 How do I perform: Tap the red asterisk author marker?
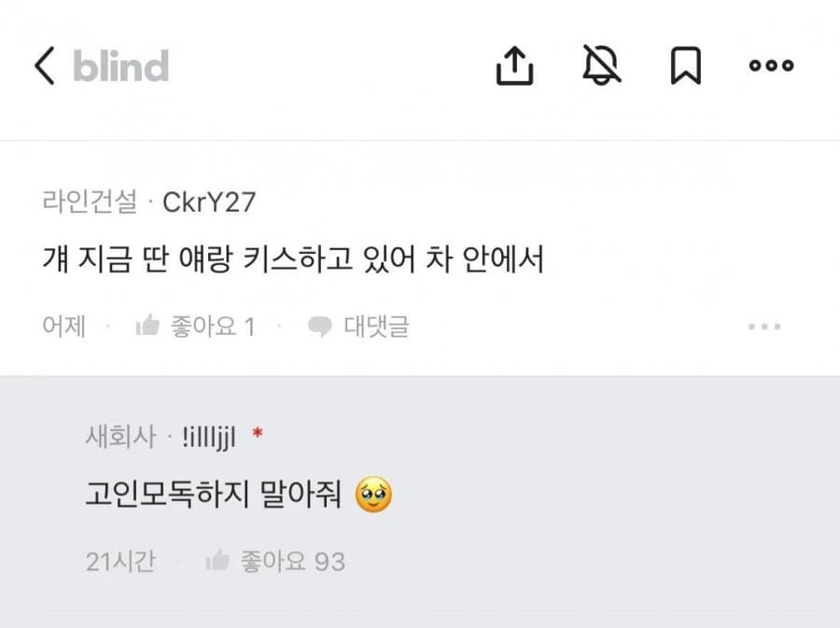(258, 434)
